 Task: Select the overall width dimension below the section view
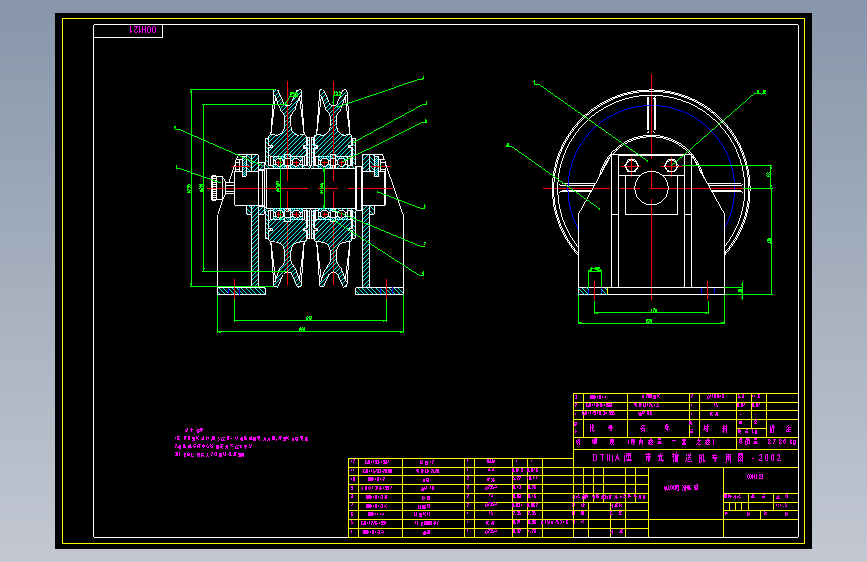(x=310, y=331)
